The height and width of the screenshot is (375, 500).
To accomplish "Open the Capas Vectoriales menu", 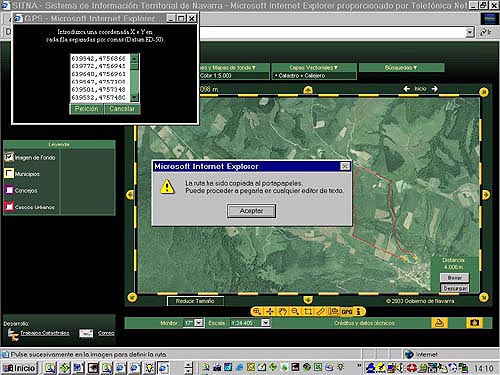I will (x=314, y=68).
